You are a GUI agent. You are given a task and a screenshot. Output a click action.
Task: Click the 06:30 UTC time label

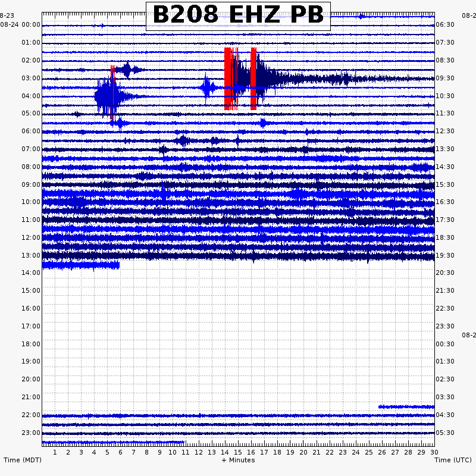(445, 24)
